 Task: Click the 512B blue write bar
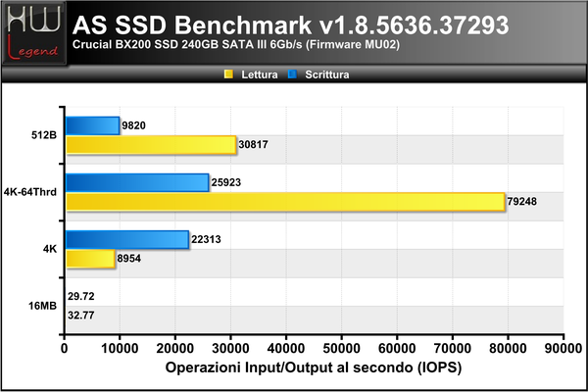pyautogui.click(x=93, y=125)
